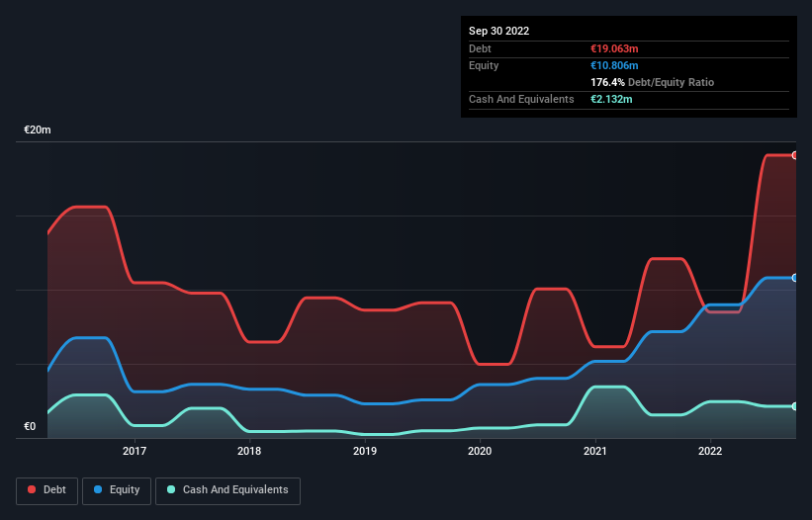Click the teal Cash endpoint marker
Screen dimensions: 812x520
[795, 406]
